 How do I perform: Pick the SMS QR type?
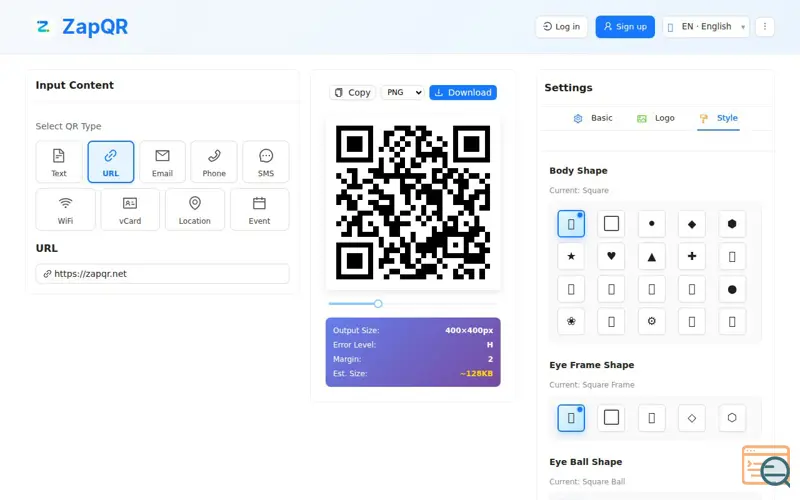click(266, 162)
